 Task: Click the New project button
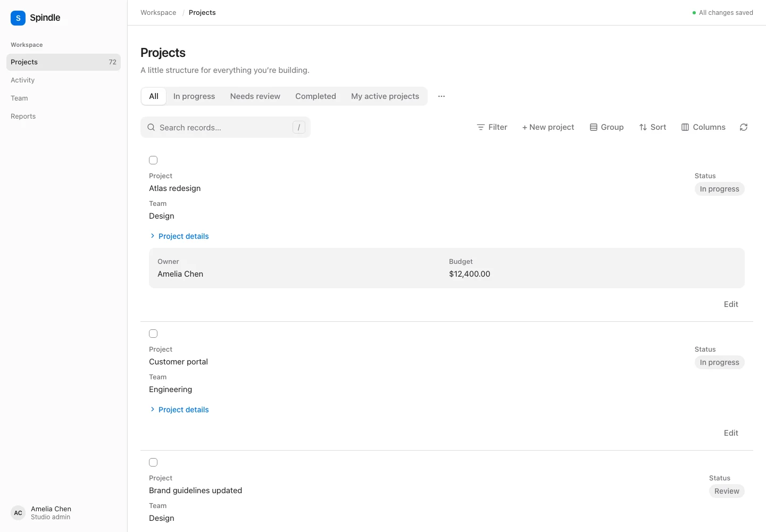[548, 127]
